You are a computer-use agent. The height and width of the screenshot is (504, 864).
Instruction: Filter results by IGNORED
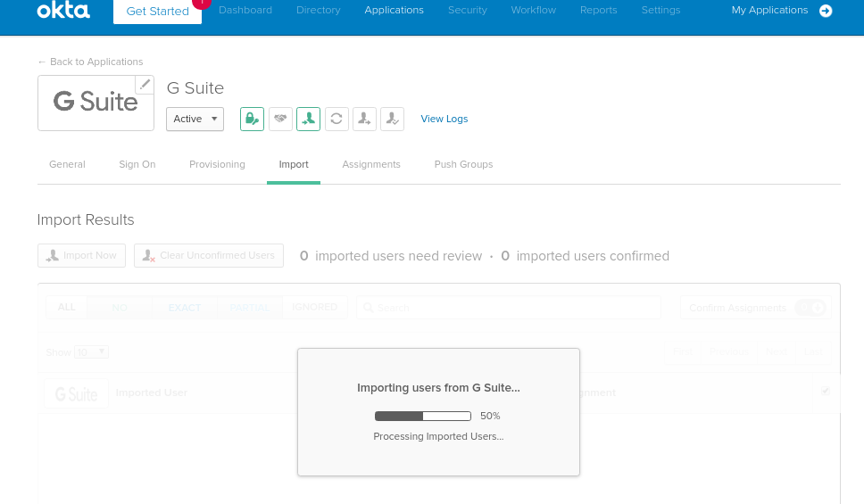(x=315, y=307)
